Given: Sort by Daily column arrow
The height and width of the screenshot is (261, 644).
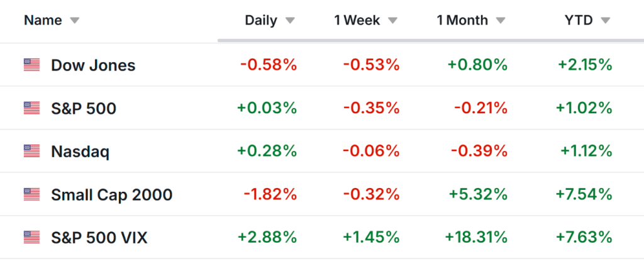Looking at the screenshot, I should (x=290, y=21).
